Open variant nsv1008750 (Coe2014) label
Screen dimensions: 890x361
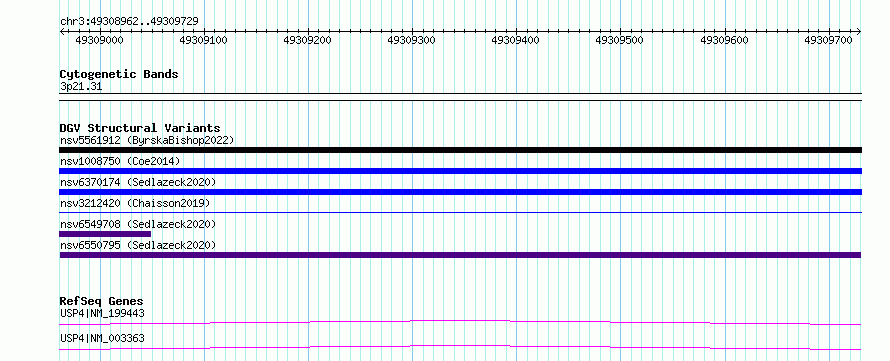point(120,161)
